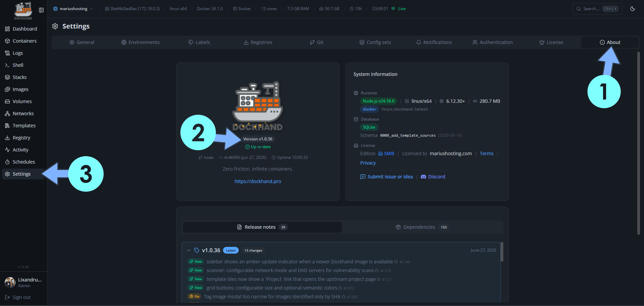Click the Templates sidebar icon
Screen dimensions: 644x306
pos(7,126)
